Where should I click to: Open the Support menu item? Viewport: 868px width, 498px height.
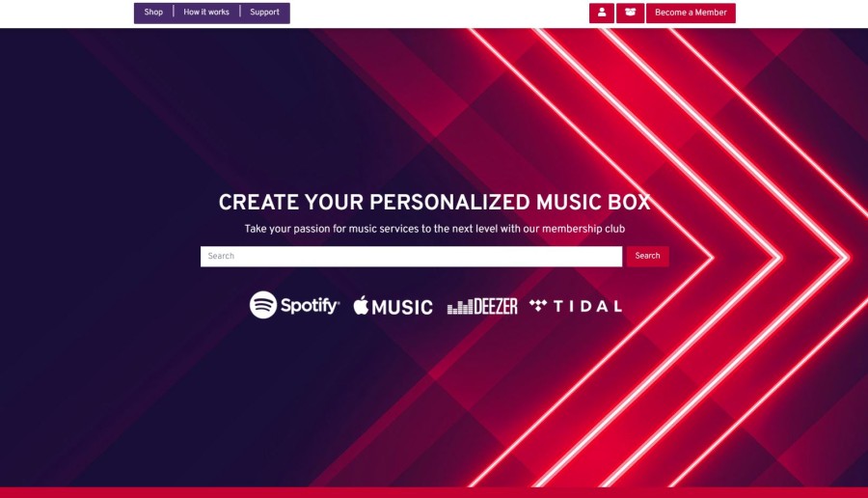tap(264, 13)
